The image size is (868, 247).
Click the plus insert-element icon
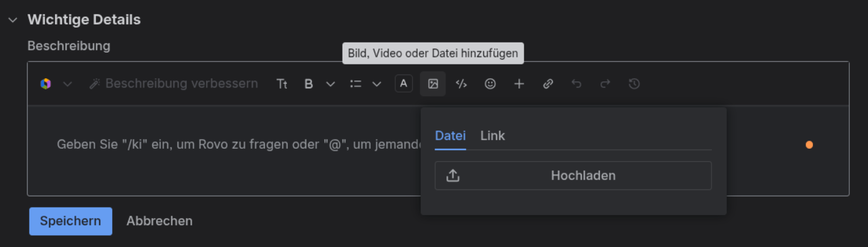(519, 84)
